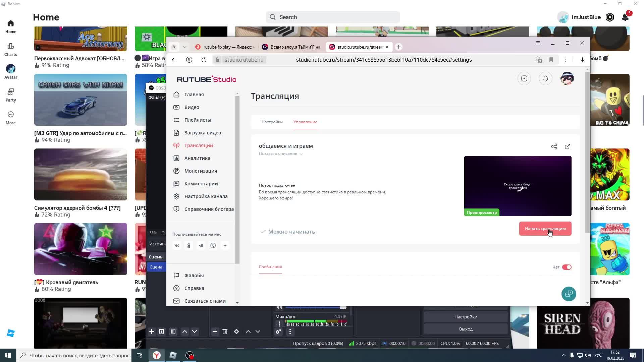The height and width of the screenshot is (362, 644).
Task: Click Roblox Studio icon in bottom-left sidebar
Action: tap(10, 333)
